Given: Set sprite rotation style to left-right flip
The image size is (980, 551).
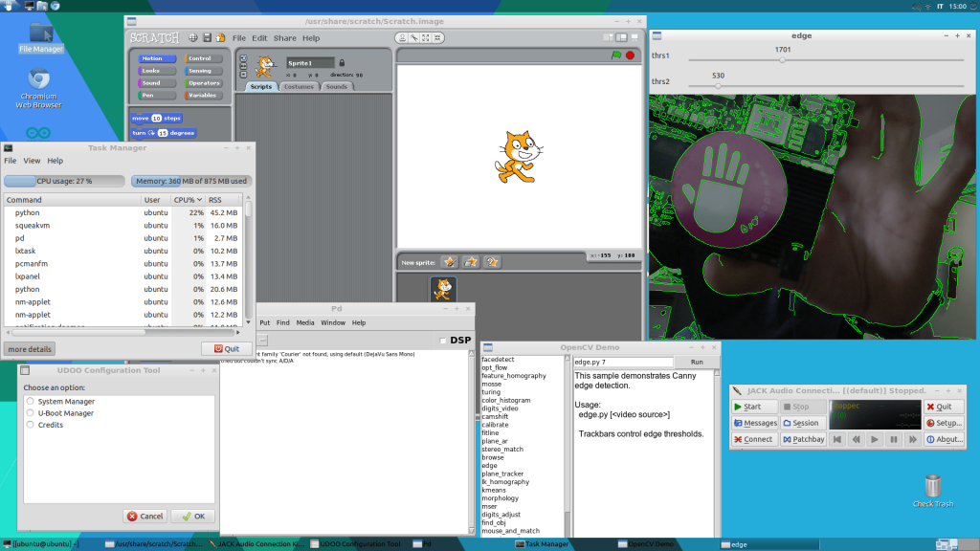Looking at the screenshot, I should [243, 66].
